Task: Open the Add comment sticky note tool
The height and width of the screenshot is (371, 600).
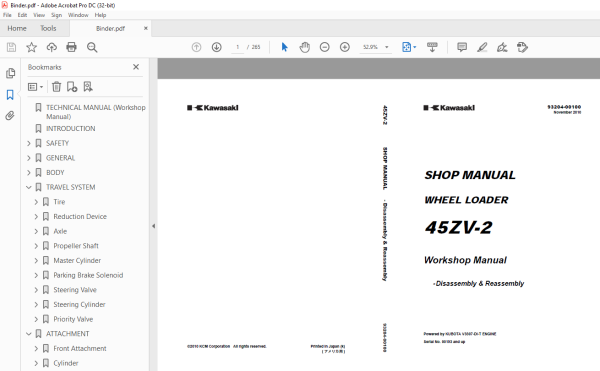Action: point(462,47)
